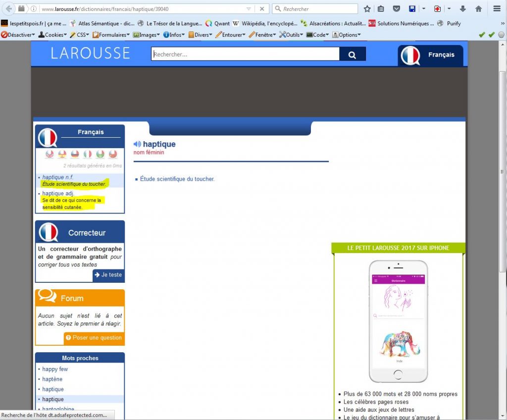The height and width of the screenshot is (420, 507).
Task: Click the gray circle status indicator
Action: pos(501,35)
